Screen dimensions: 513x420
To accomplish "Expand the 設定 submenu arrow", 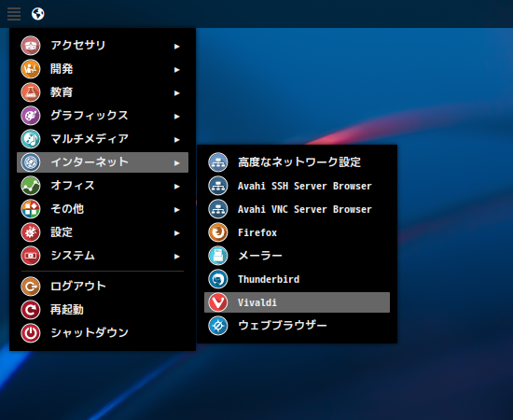I will [177, 233].
